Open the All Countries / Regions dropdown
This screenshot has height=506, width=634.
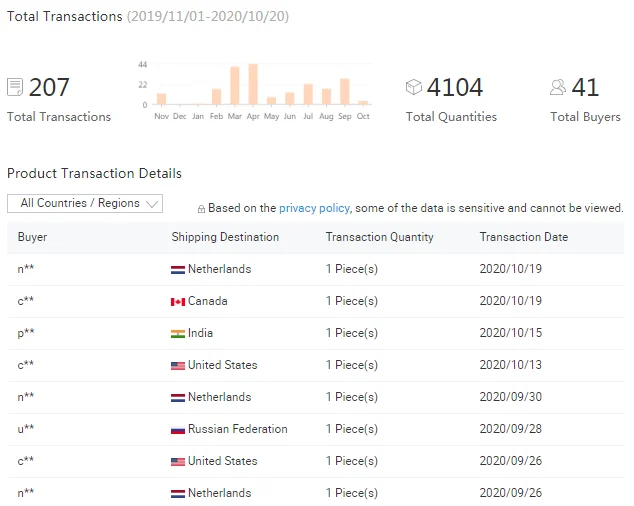(84, 203)
